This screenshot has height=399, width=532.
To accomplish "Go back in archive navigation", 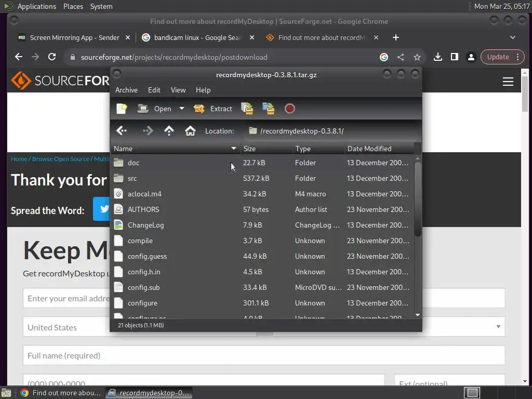I will point(122,130).
